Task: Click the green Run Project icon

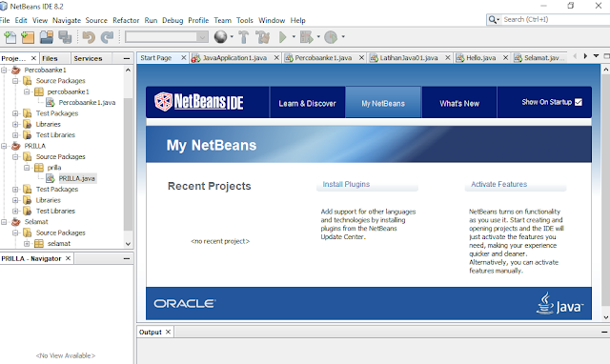Action: (x=283, y=37)
